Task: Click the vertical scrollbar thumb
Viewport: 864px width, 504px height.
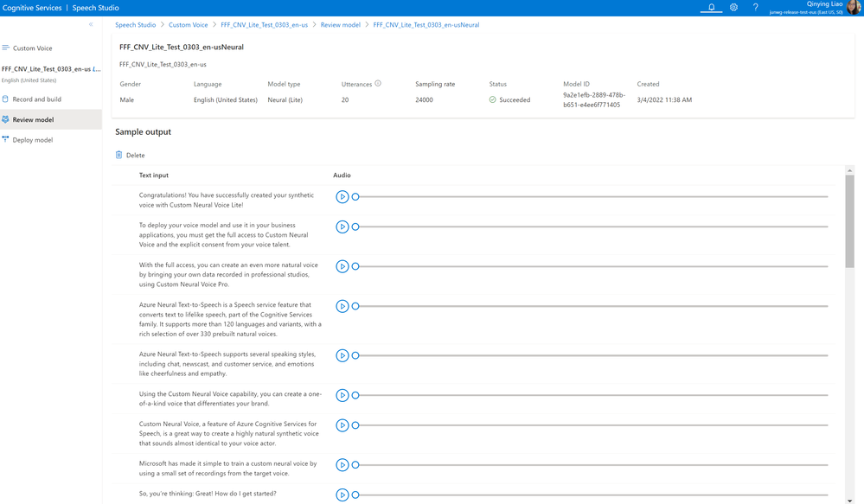Action: (849, 221)
